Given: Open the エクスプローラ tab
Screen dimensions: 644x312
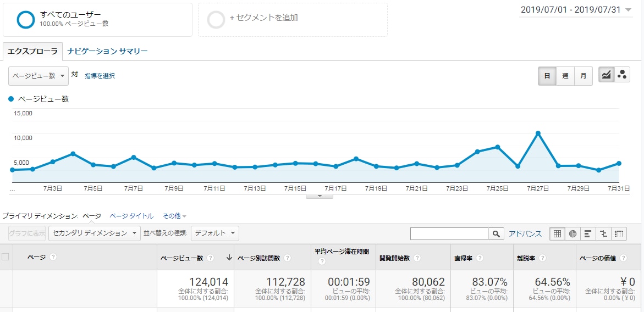Looking at the screenshot, I should pos(32,51).
